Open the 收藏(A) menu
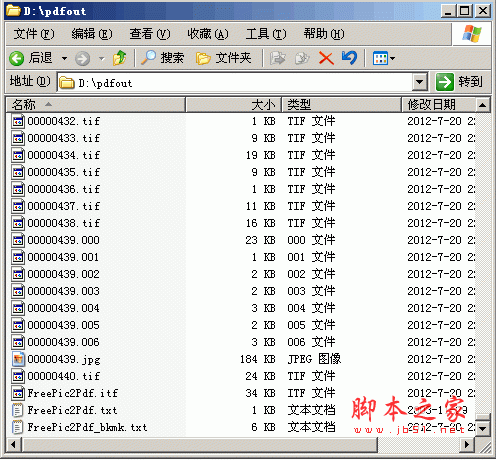 [208, 34]
